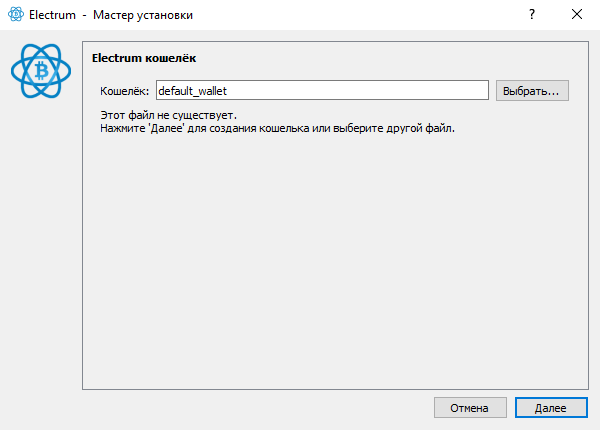Click the "Electrum" name in title bar

[x=53, y=15]
